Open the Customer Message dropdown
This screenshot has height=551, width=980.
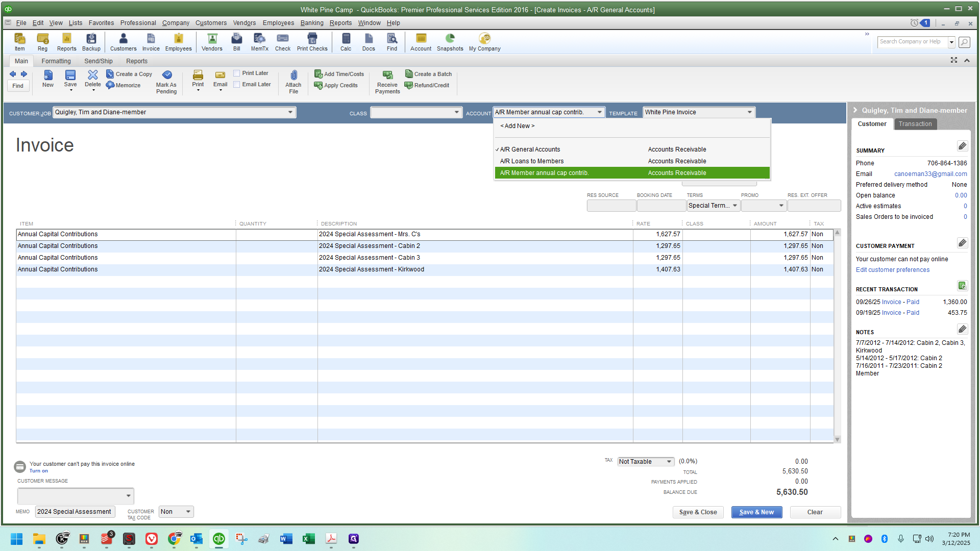129,496
